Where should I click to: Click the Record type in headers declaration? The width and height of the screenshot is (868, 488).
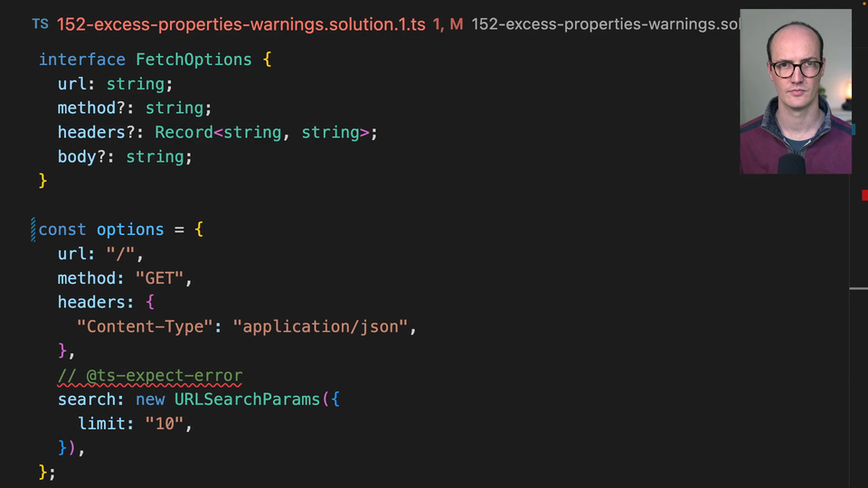pyautogui.click(x=184, y=133)
